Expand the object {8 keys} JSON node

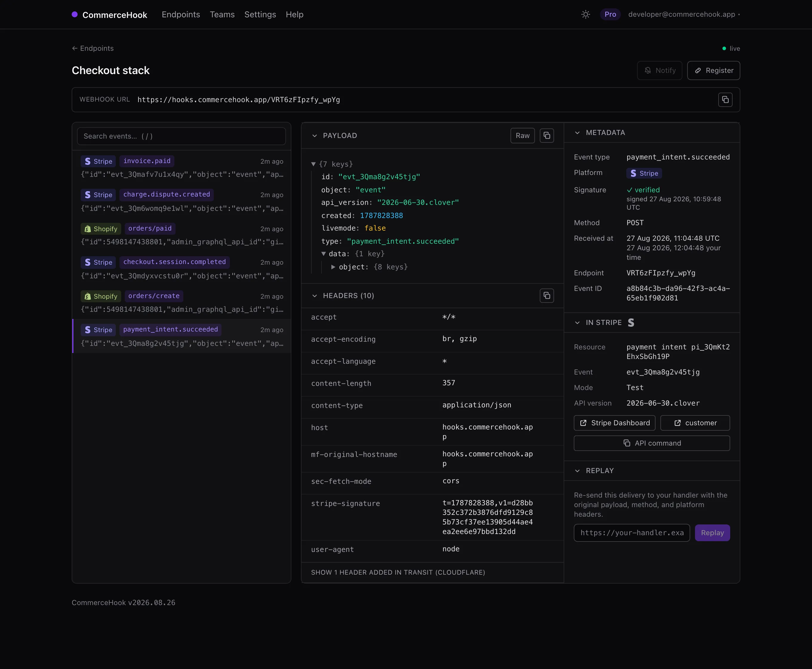point(333,267)
